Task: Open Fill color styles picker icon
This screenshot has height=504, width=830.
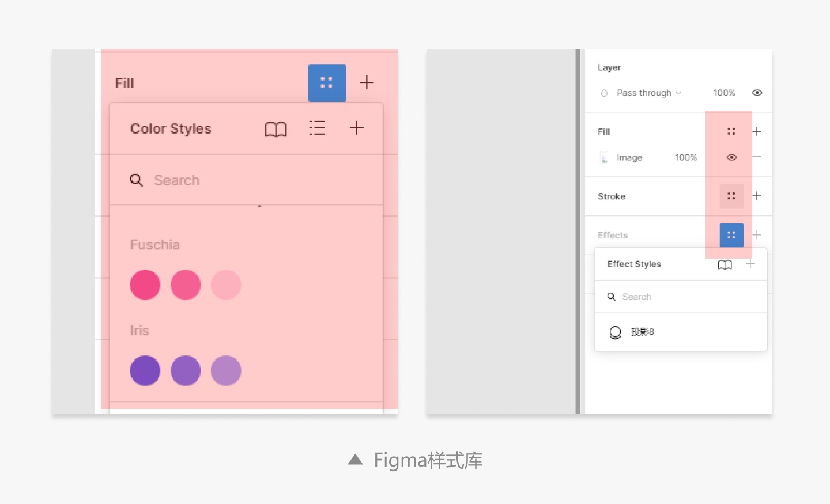Action: coord(327,82)
